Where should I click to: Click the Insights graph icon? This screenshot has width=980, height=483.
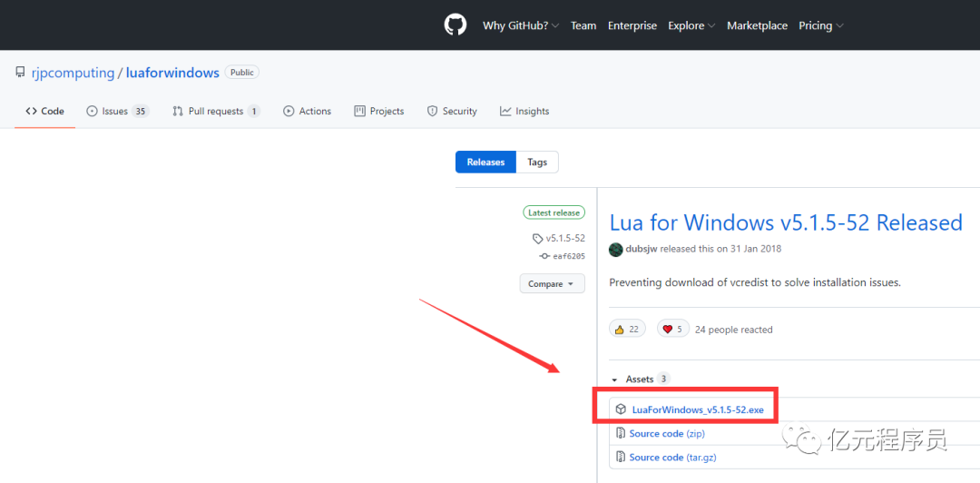pyautogui.click(x=505, y=111)
